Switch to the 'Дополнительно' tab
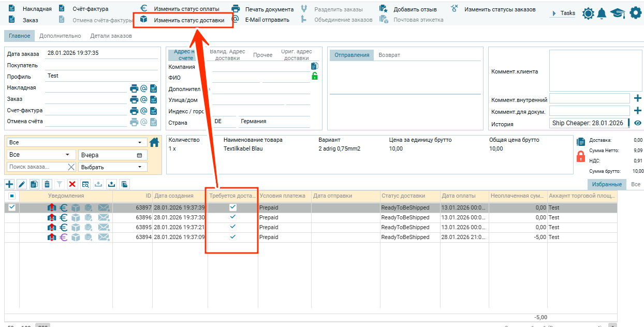 [x=60, y=36]
